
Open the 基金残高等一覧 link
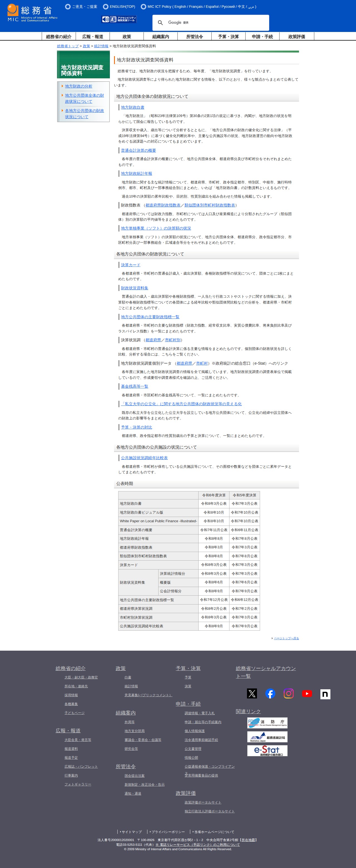[x=135, y=386]
